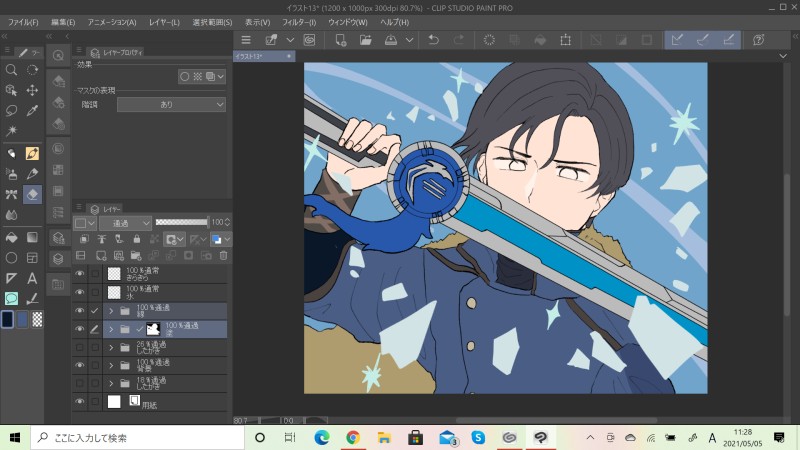Click the New layer folder icon
Viewport: 800px width, 450px height.
coord(136,256)
